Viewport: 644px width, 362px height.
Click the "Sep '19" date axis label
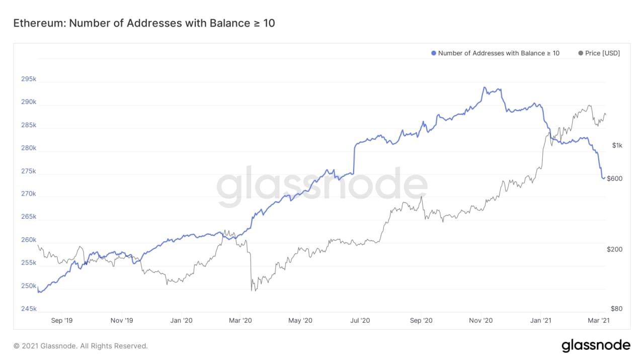(x=62, y=320)
